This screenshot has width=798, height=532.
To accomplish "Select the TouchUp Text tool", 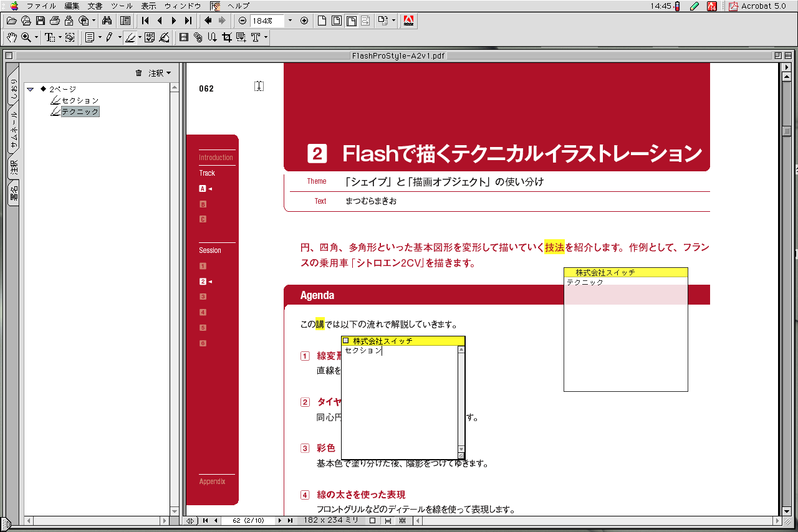I will (x=255, y=37).
